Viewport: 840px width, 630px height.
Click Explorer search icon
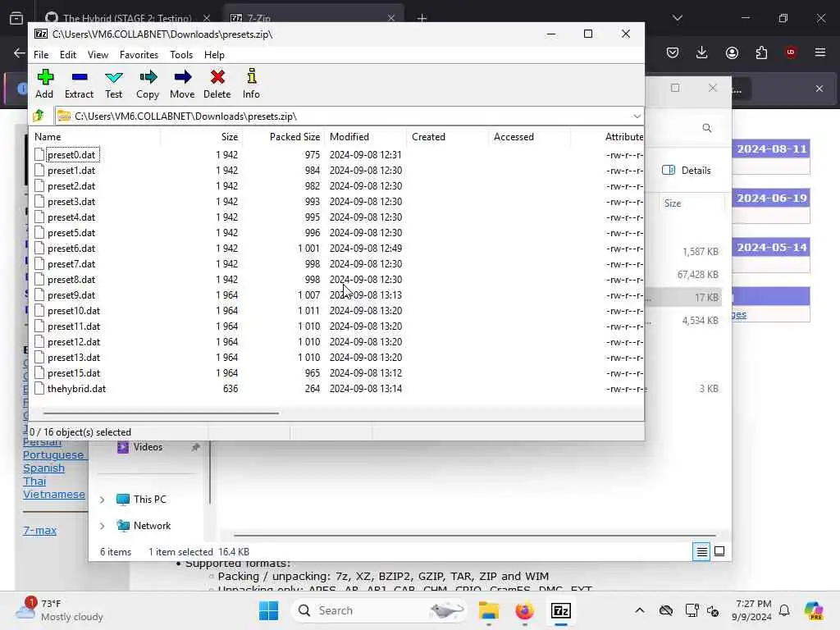point(707,128)
